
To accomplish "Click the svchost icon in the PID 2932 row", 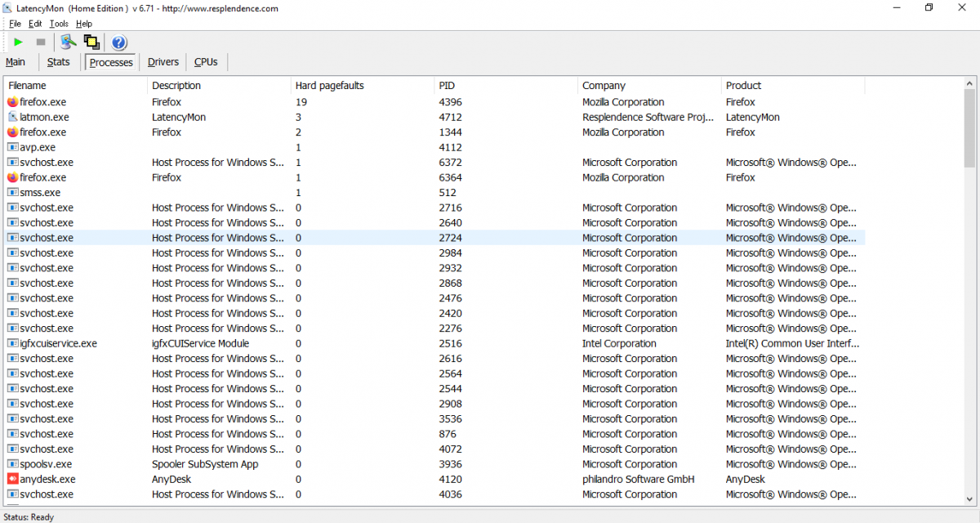I will (x=12, y=268).
